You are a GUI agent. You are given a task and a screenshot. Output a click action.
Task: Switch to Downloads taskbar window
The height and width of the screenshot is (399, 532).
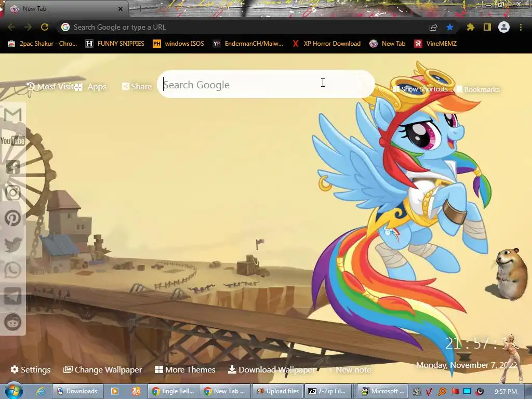(x=77, y=391)
